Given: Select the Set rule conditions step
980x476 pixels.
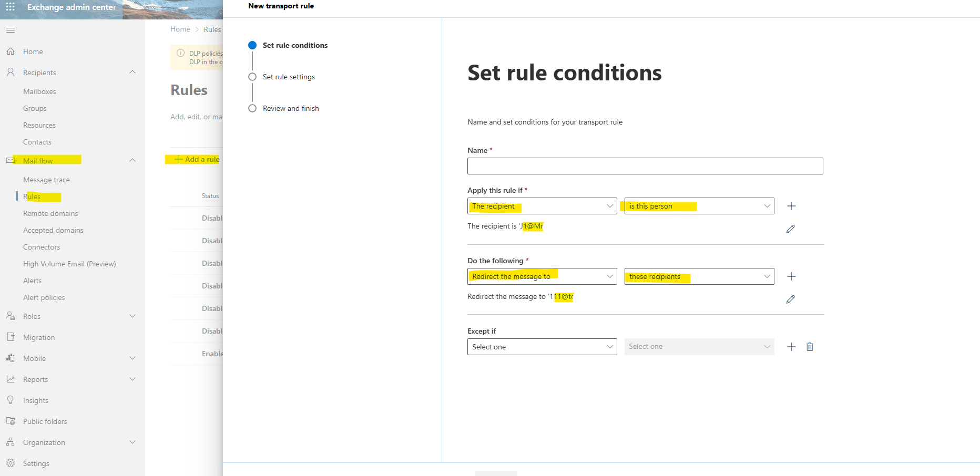Looking at the screenshot, I should [x=295, y=45].
